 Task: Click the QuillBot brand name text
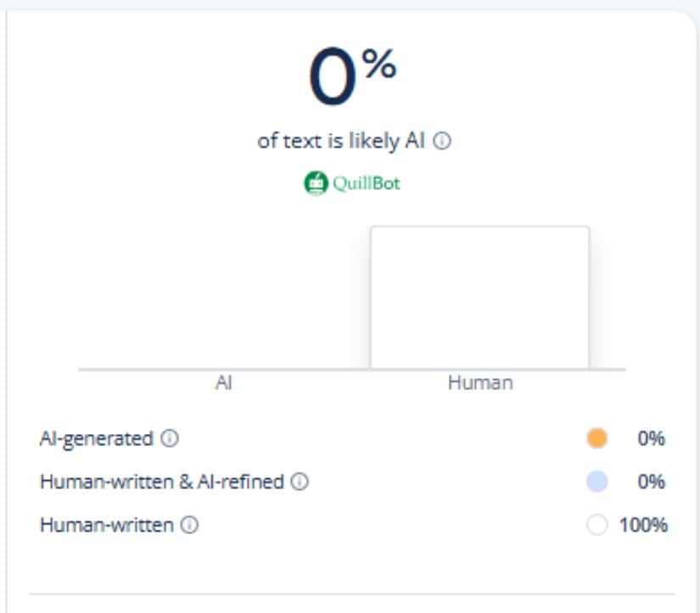click(366, 182)
